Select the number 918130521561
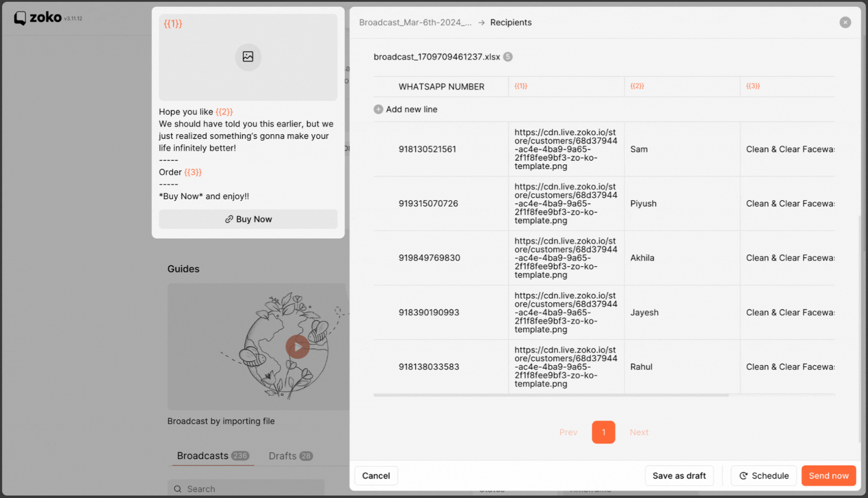868x498 pixels. [x=427, y=149]
